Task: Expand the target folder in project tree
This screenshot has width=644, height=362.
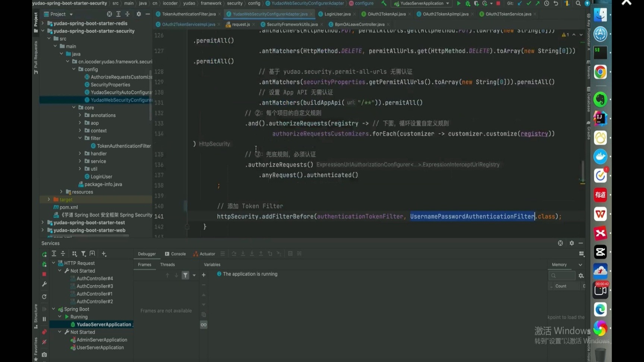Action: (x=49, y=200)
